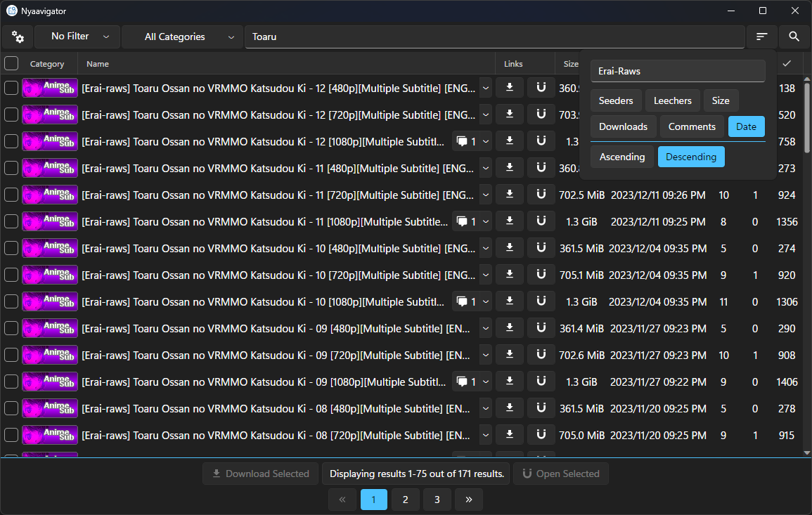Open magnet link for episode 12 [720p]
Viewport: 812px width, 515px height.
[x=541, y=115]
